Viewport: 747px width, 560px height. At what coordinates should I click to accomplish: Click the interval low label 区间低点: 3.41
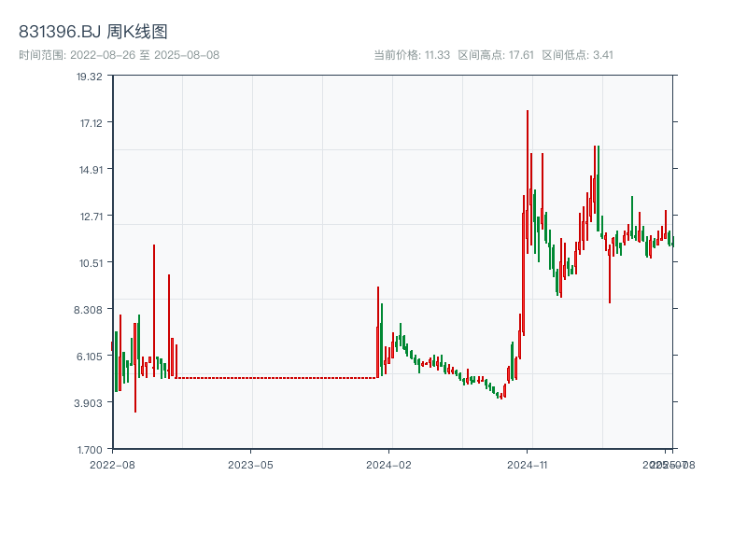point(577,55)
